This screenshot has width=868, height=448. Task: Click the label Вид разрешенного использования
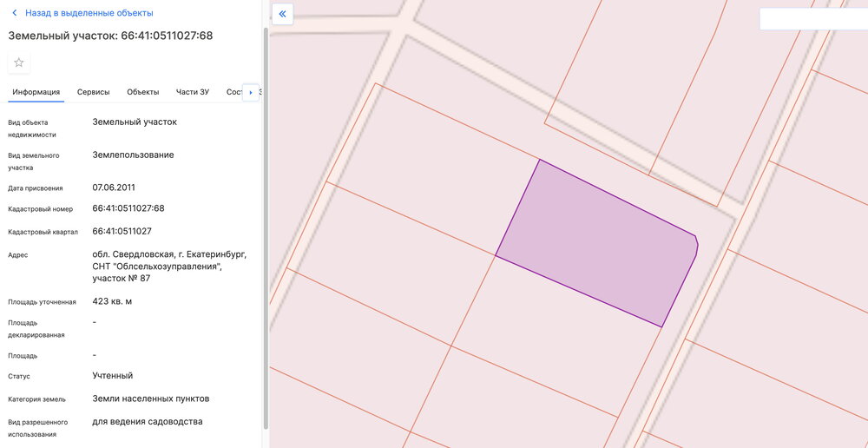(x=38, y=429)
